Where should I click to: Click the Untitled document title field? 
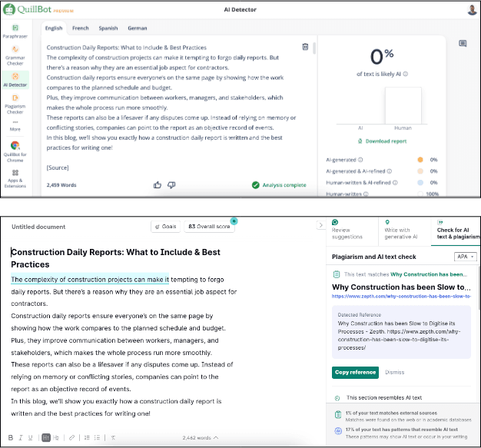38,227
